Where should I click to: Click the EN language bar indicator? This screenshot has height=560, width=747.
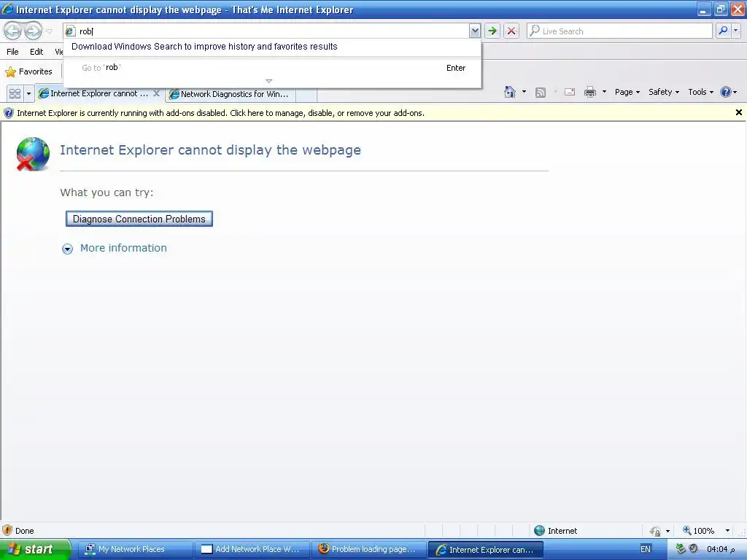(x=645, y=549)
